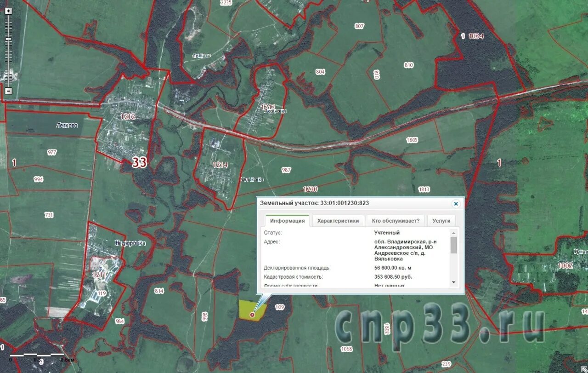This screenshot has height=373, width=588.
Task: Close the land parcel info popup
Action: coord(456,203)
